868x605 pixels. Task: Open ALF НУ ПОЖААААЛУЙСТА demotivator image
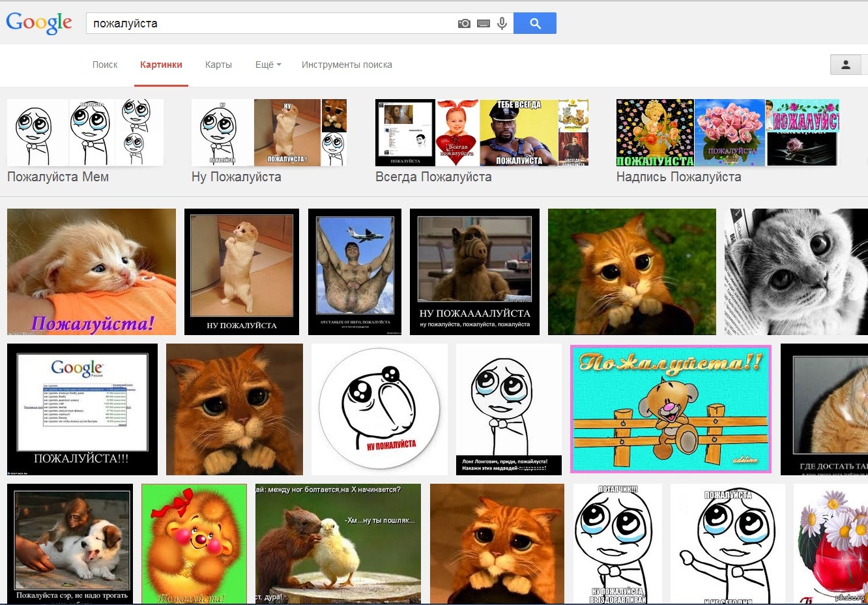tap(474, 272)
